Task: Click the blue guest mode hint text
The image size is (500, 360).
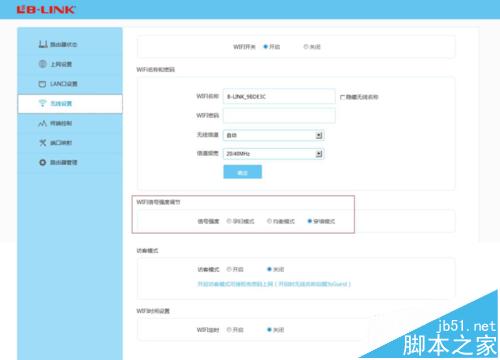Action: coord(274,284)
